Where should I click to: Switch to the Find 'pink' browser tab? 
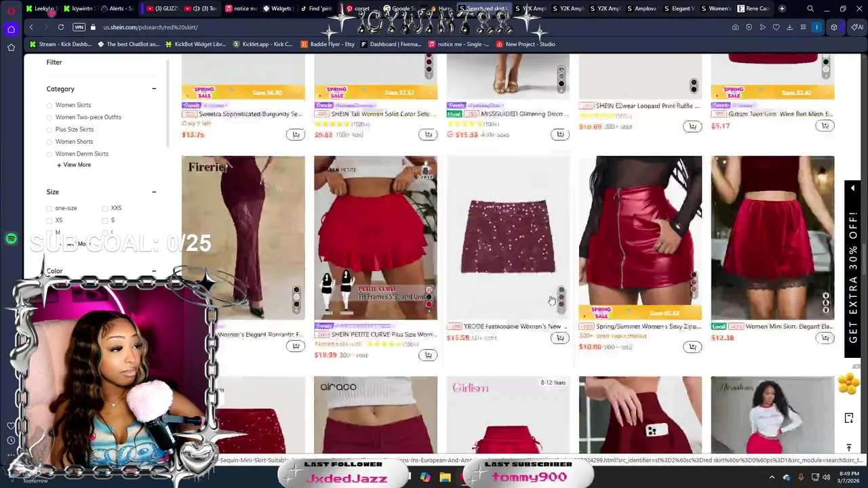(x=315, y=9)
